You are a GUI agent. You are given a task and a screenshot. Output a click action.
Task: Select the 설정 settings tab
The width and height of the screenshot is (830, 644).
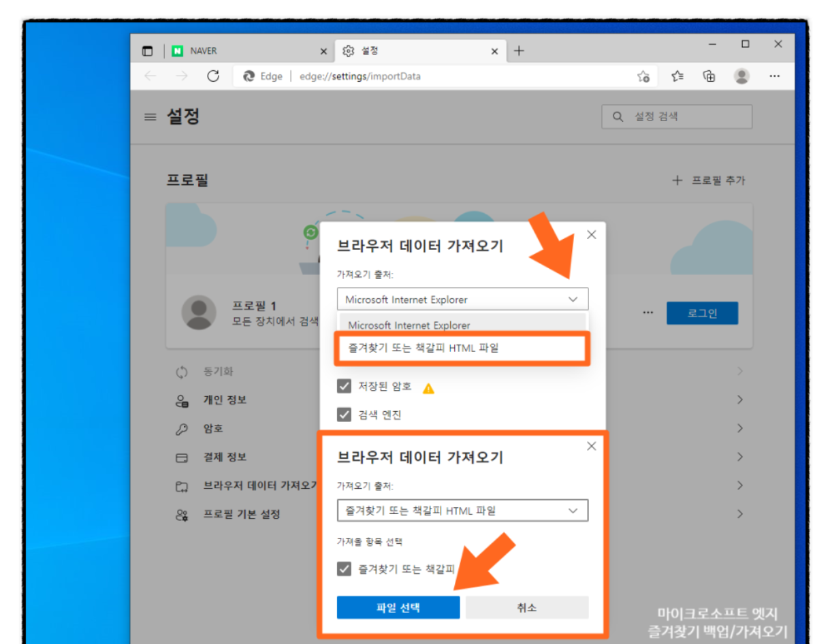click(420, 51)
